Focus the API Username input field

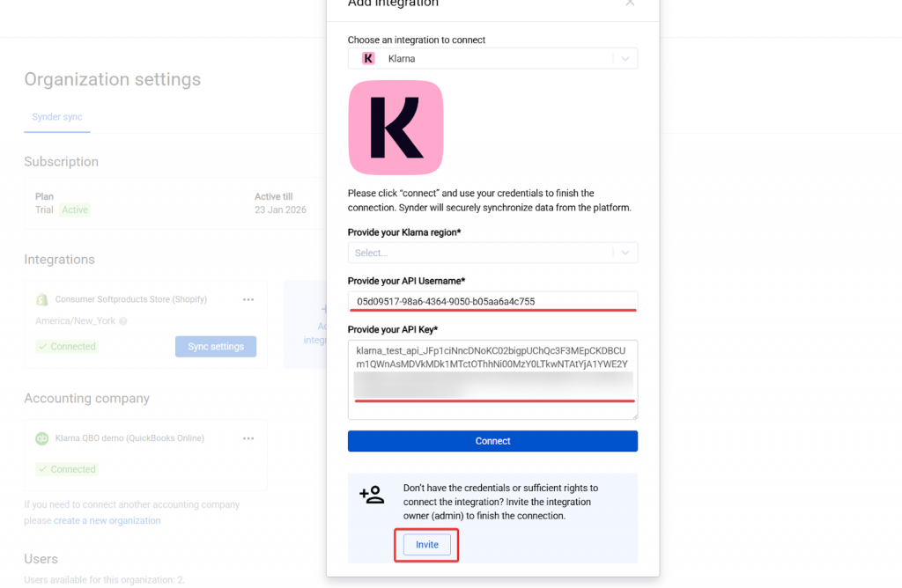(x=492, y=301)
